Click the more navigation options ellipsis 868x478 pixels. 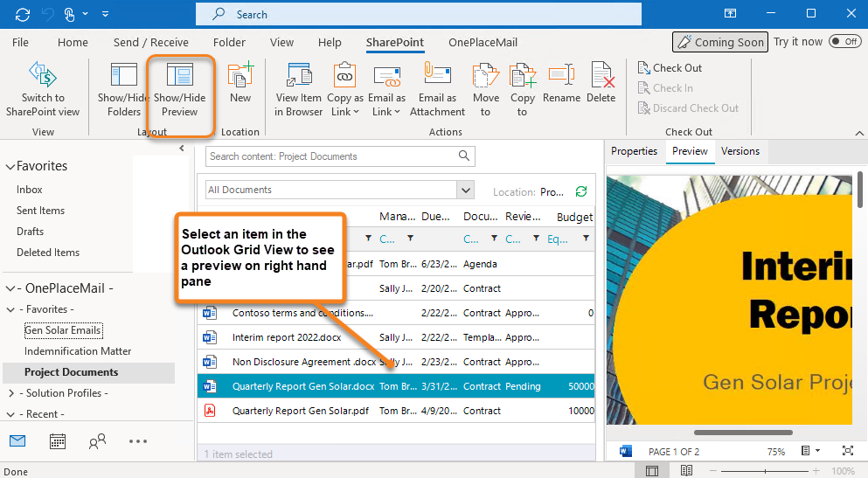click(x=138, y=441)
